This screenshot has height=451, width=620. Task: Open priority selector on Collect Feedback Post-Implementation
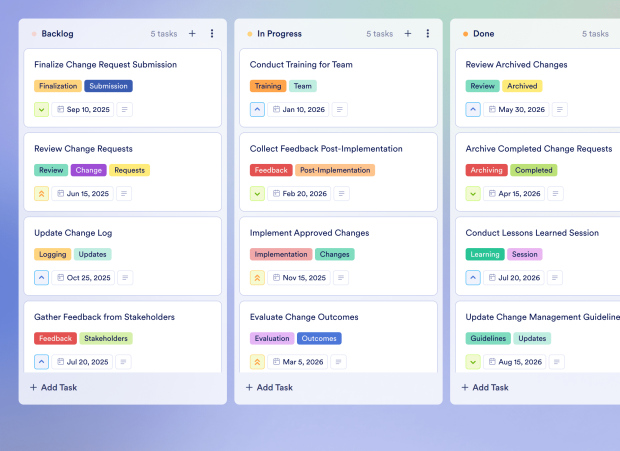coord(258,194)
